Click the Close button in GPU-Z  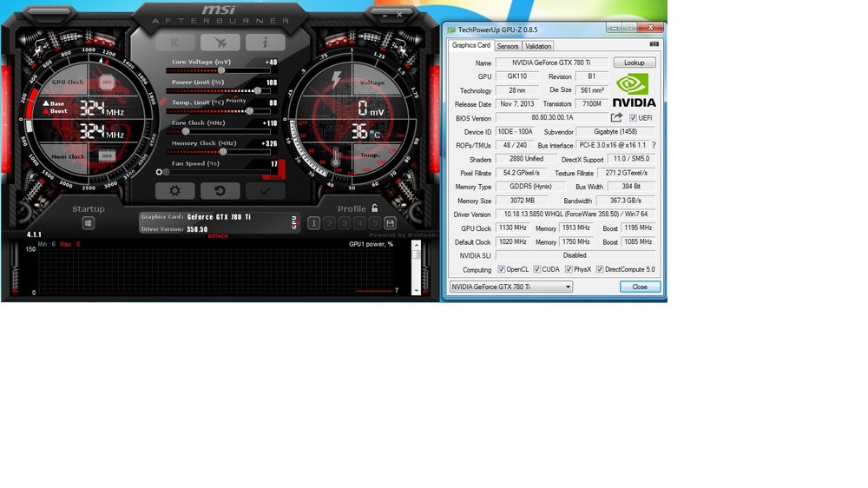pyautogui.click(x=640, y=287)
